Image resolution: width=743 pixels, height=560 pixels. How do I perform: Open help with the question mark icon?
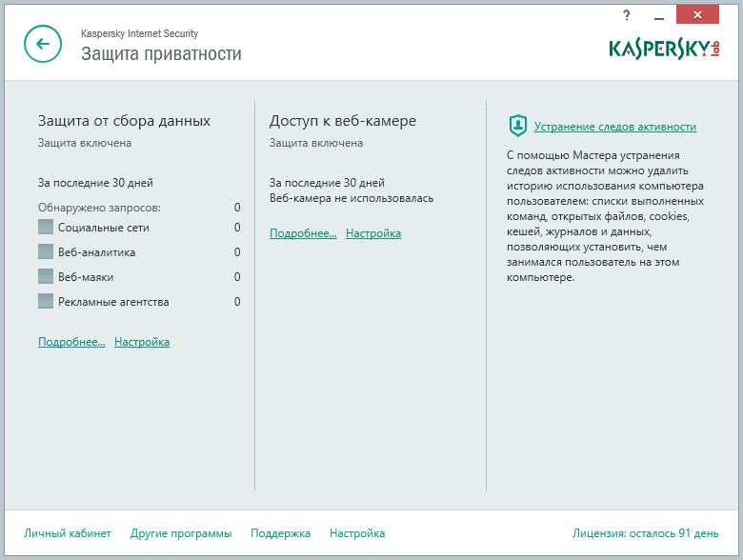627,15
